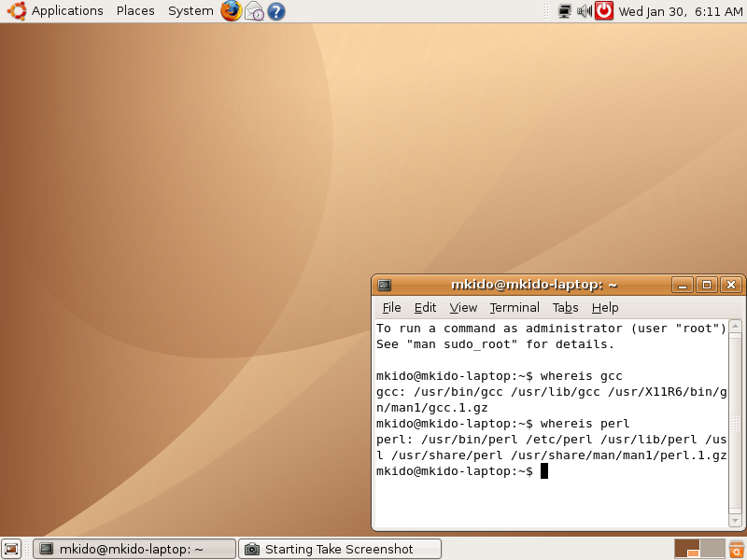Screen dimensions: 747x560
Task: Click the 'whereis gcc' command line
Action: (500, 376)
